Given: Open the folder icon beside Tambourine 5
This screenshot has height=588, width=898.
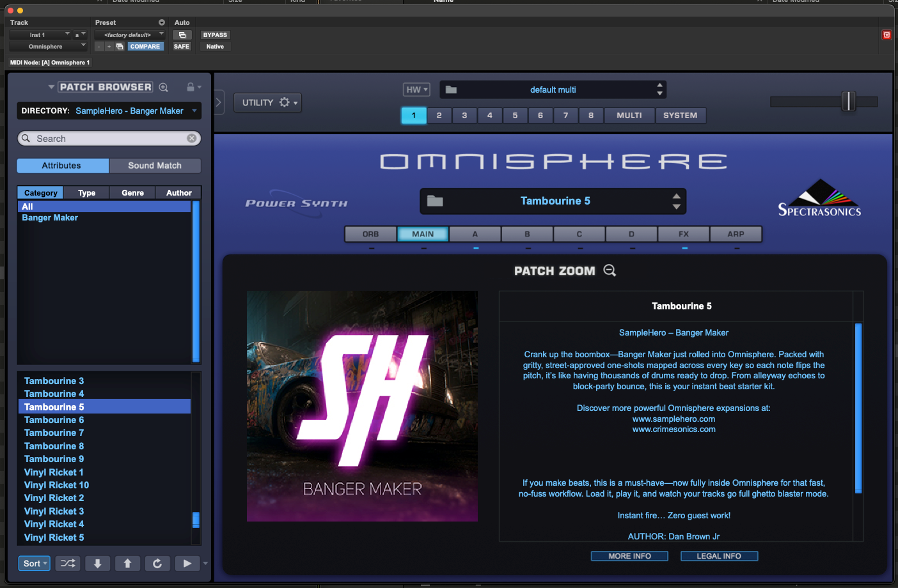Looking at the screenshot, I should pyautogui.click(x=435, y=201).
